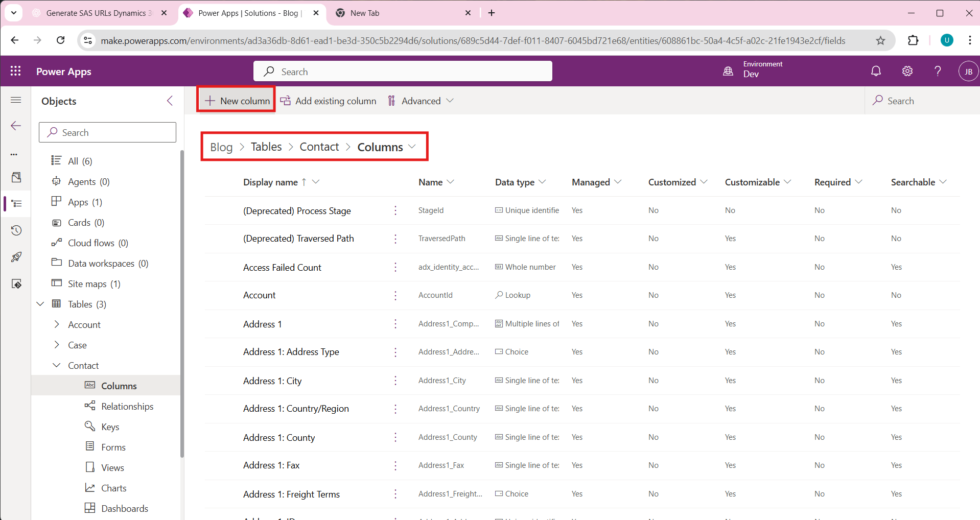Viewport: 980px width, 520px height.
Task: Toggle the hamburger navigation menu
Action: 16,100
